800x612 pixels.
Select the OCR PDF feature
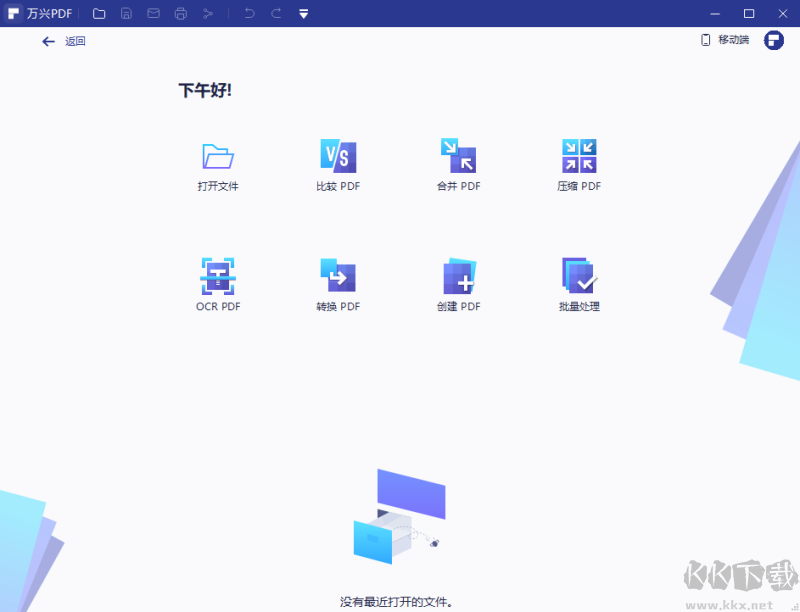217,285
